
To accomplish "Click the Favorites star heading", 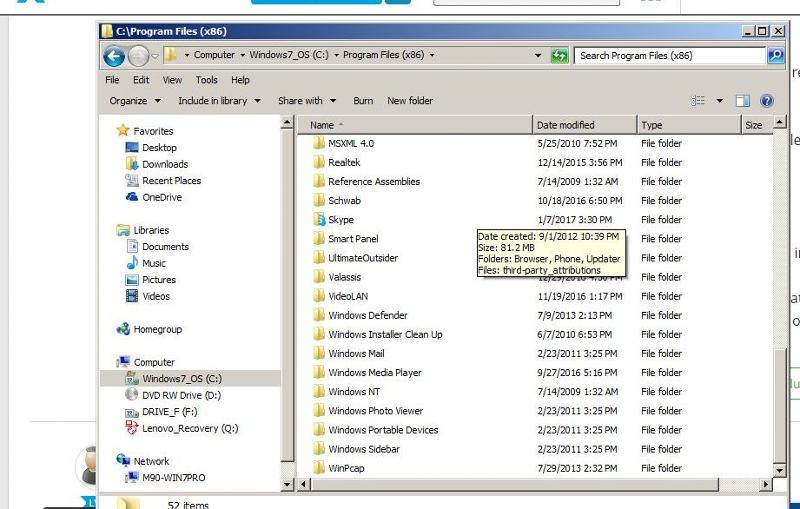I will (144, 131).
